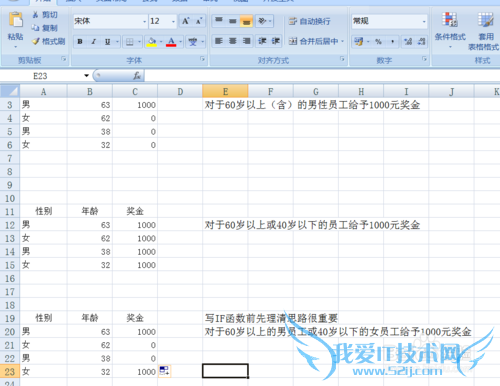Apply the red font color
500x386 pixels.
pos(171,42)
